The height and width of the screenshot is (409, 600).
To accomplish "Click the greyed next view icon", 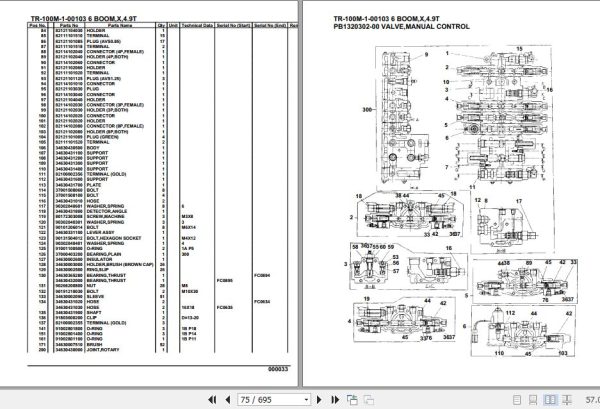I will 369,400.
